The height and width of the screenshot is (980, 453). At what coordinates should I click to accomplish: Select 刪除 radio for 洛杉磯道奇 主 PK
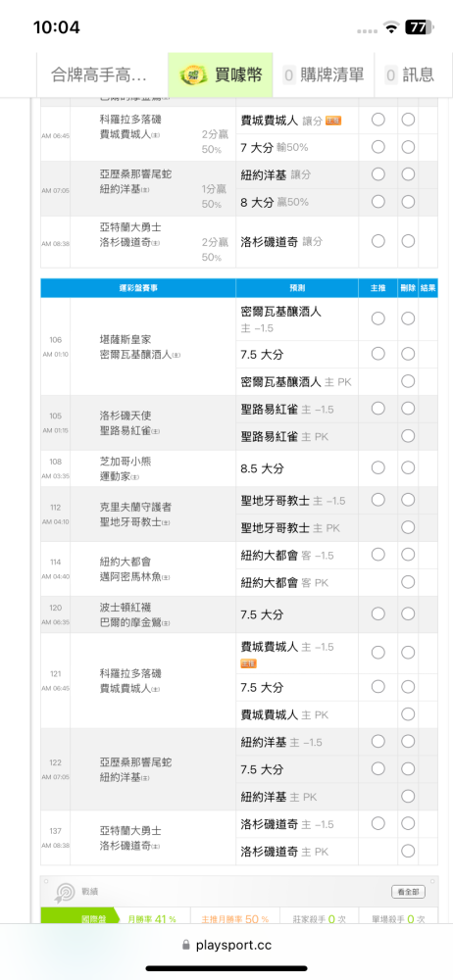pos(408,851)
